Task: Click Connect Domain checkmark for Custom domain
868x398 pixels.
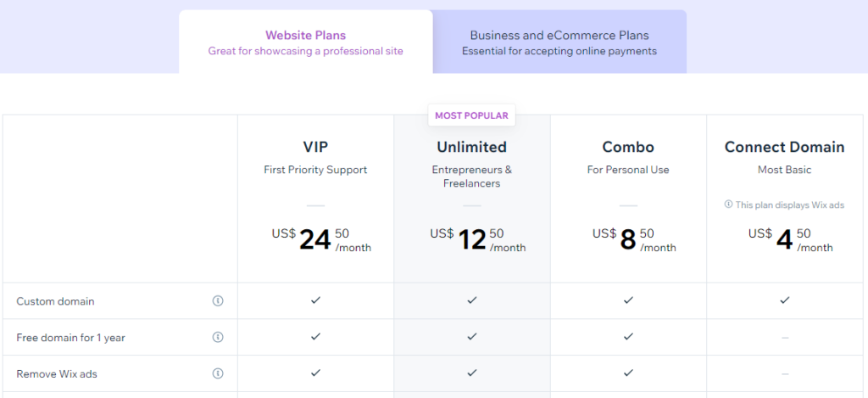Action: (784, 300)
